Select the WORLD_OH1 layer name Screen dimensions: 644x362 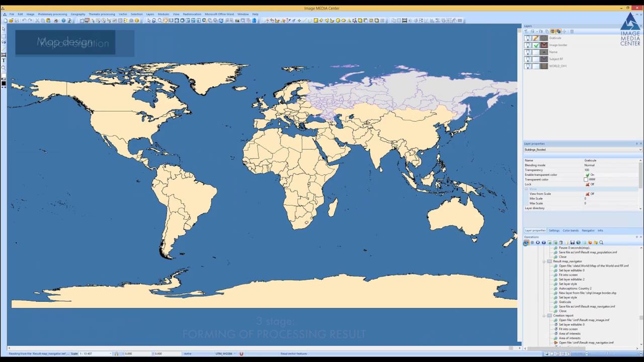558,66
